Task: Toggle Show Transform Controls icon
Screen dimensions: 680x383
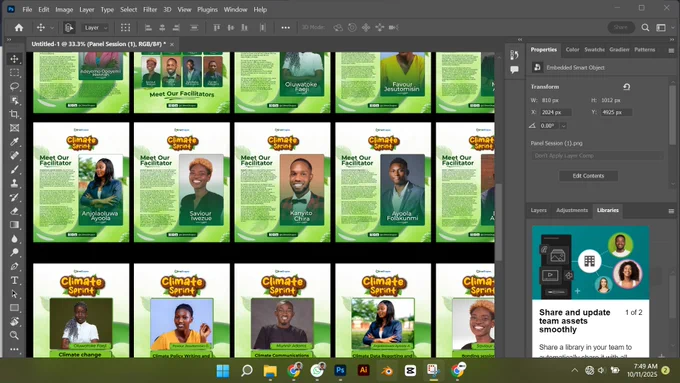Action: coord(125,28)
